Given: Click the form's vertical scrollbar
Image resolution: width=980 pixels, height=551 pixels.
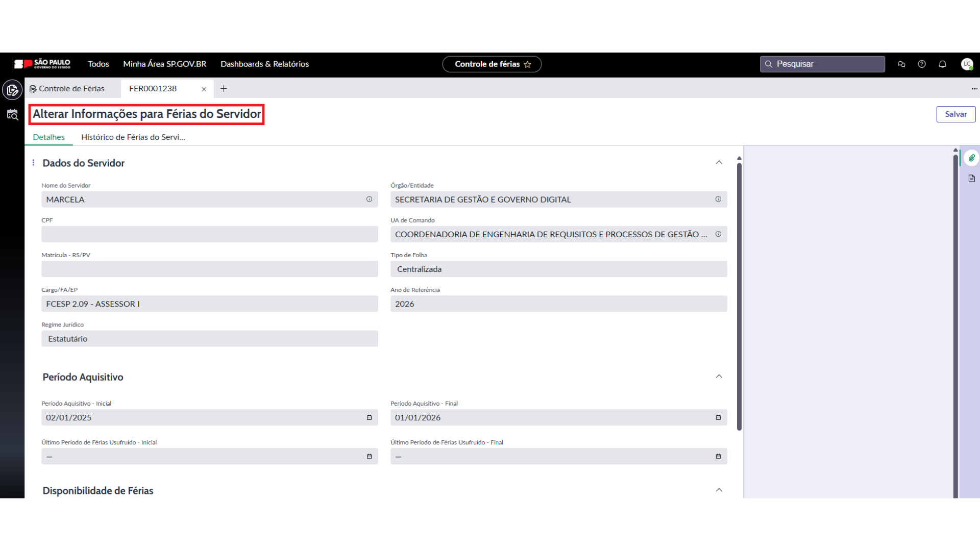Looking at the screenshot, I should pos(739,296).
